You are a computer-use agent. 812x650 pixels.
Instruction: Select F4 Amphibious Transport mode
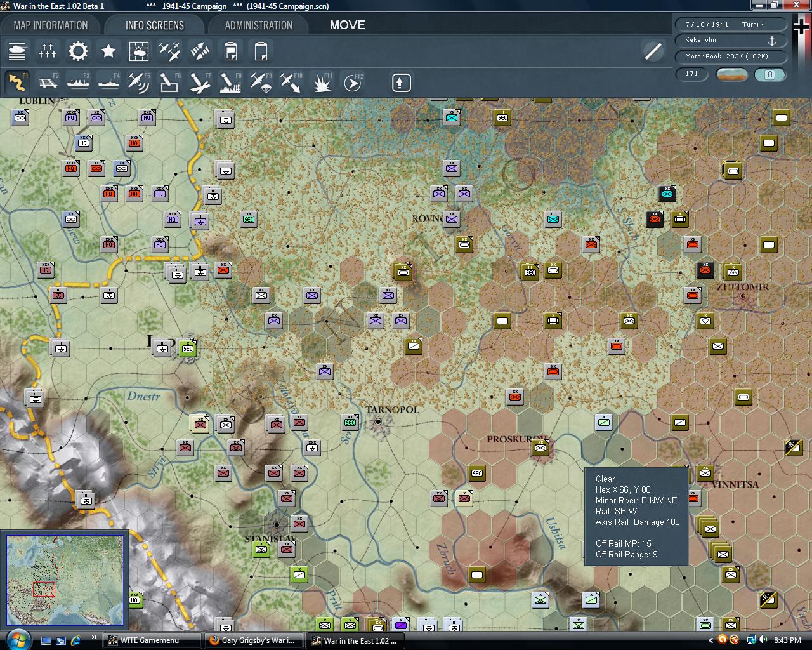coord(108,83)
